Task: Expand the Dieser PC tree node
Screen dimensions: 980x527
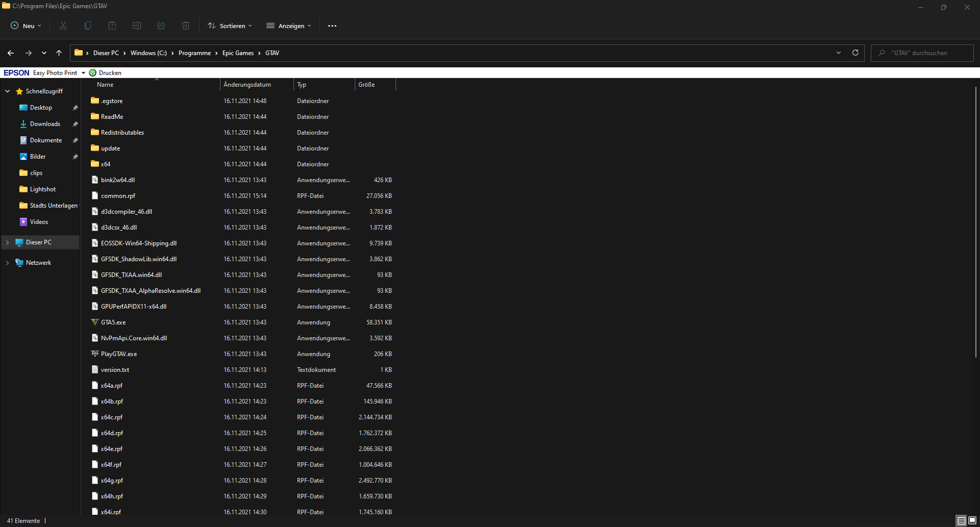Action: 8,242
